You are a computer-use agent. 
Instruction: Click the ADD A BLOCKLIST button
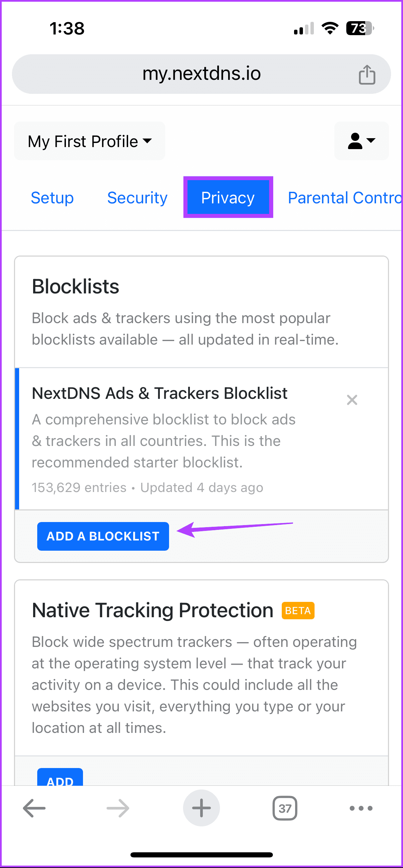[x=103, y=536]
